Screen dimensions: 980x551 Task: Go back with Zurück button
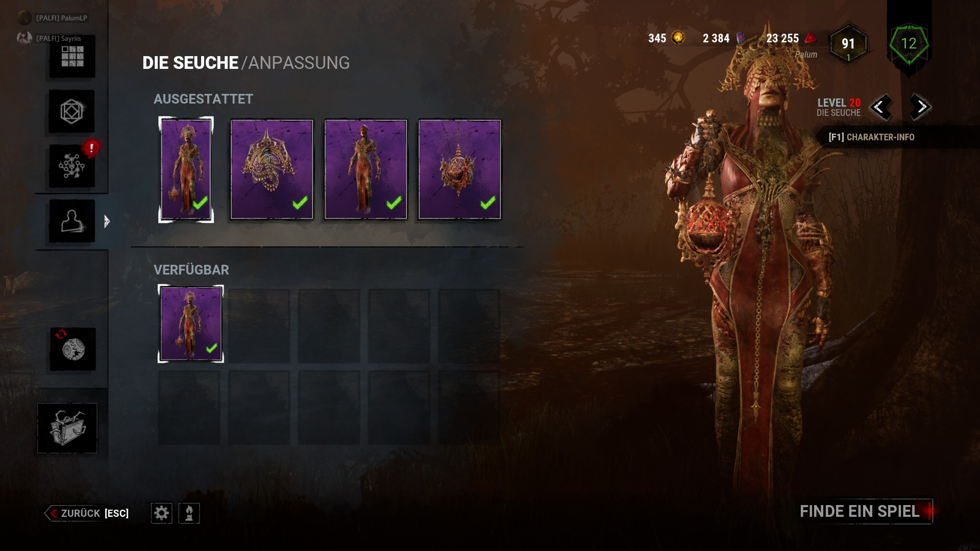click(x=87, y=513)
